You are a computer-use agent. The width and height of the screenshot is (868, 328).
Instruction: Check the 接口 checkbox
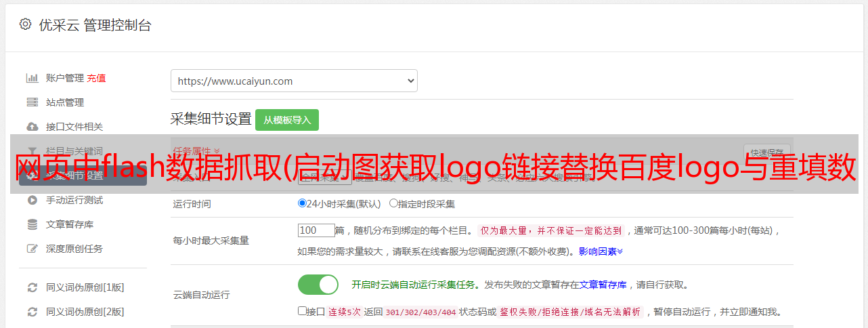pyautogui.click(x=302, y=311)
